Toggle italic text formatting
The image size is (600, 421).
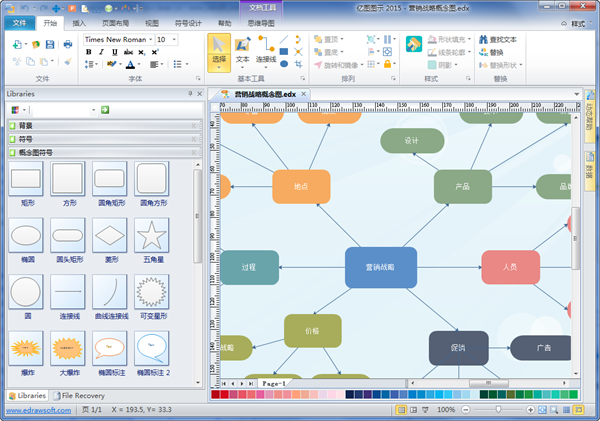pyautogui.click(x=100, y=53)
